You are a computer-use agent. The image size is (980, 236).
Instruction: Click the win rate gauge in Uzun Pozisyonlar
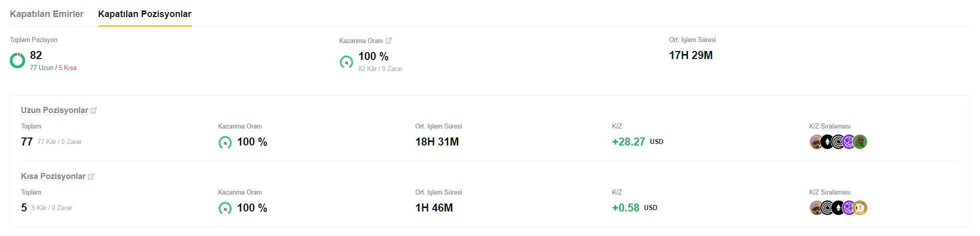pyautogui.click(x=225, y=142)
